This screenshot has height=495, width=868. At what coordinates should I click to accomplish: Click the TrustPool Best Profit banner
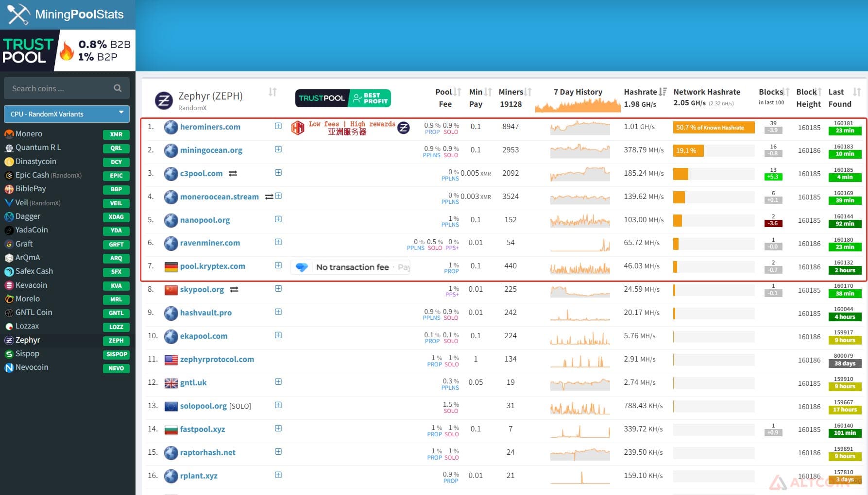[x=343, y=98]
